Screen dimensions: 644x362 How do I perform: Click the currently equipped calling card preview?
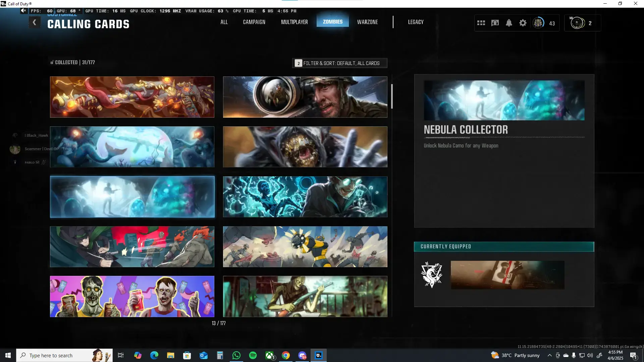click(507, 275)
